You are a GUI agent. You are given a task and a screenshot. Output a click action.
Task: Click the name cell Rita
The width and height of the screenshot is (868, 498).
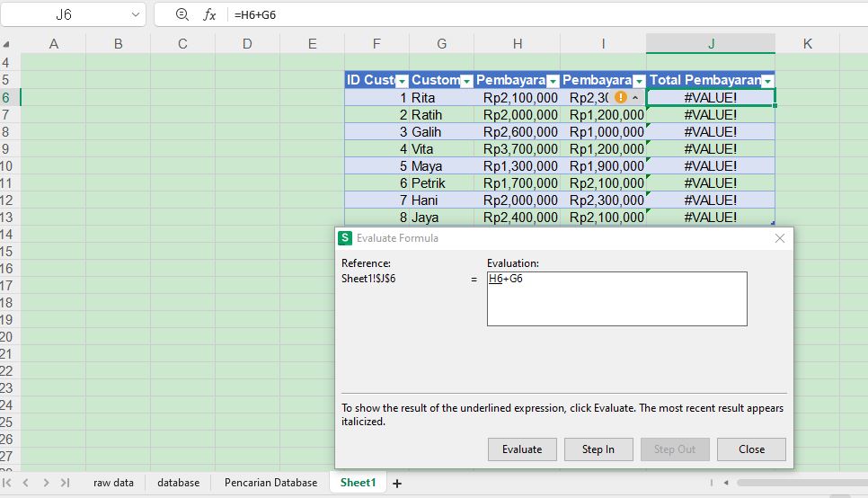[x=442, y=97]
